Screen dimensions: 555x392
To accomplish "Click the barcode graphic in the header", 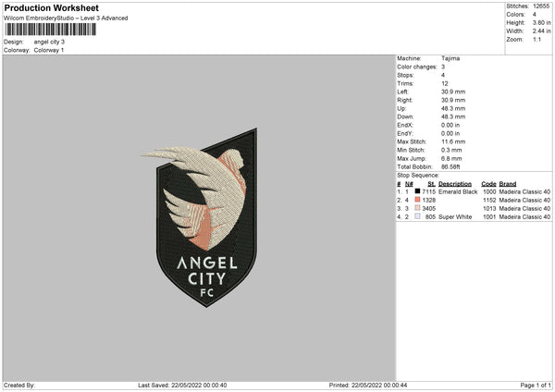I will [51, 30].
